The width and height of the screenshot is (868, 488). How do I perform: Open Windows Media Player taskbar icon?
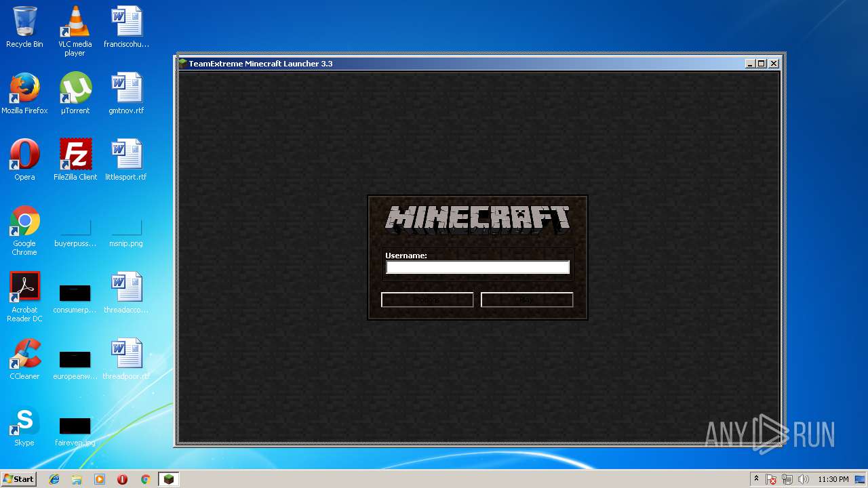(x=100, y=479)
